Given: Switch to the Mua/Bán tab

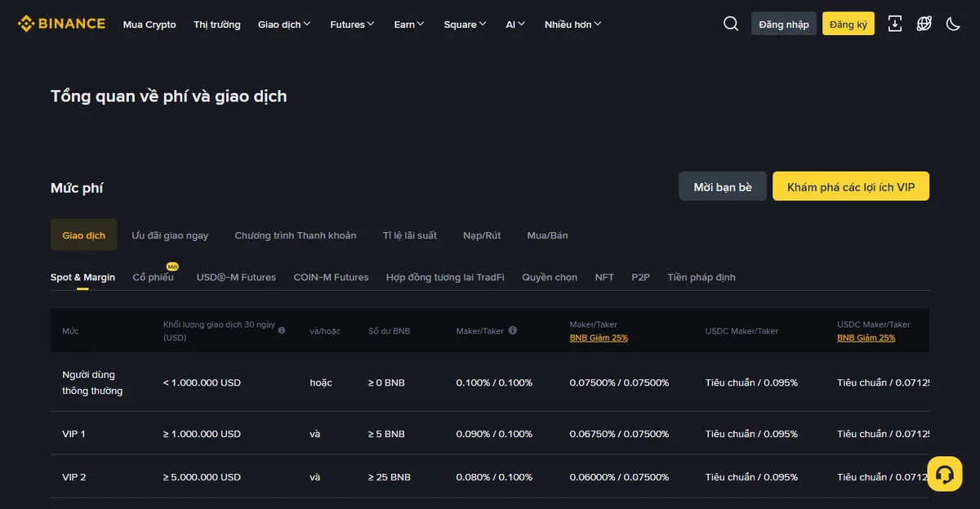Looking at the screenshot, I should (547, 235).
